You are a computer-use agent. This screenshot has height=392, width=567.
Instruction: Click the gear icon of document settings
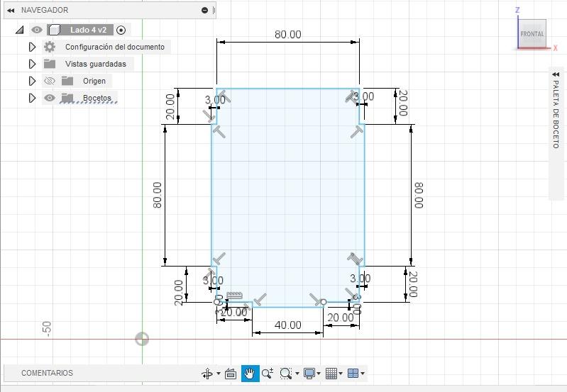(50, 47)
